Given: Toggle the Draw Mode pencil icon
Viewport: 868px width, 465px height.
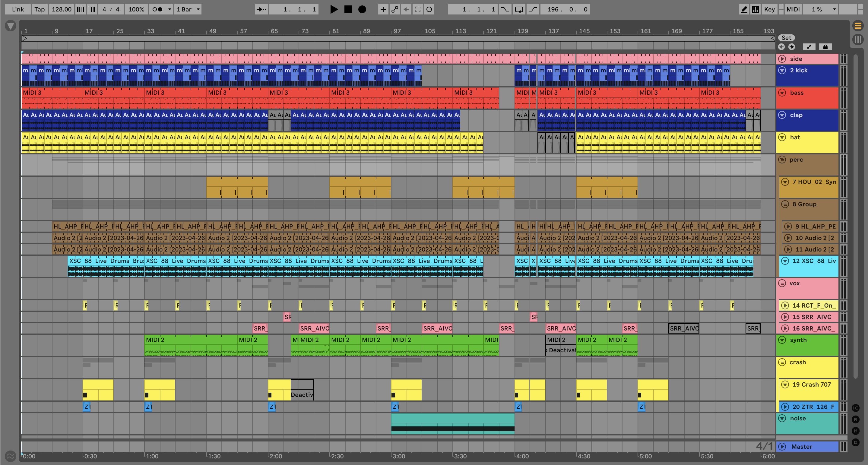Looking at the screenshot, I should pos(744,9).
